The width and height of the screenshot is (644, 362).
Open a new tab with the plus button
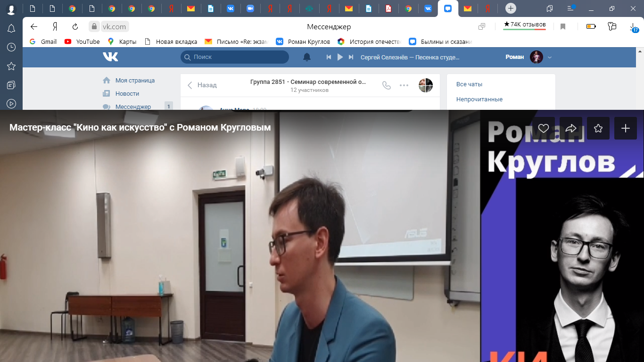511,8
